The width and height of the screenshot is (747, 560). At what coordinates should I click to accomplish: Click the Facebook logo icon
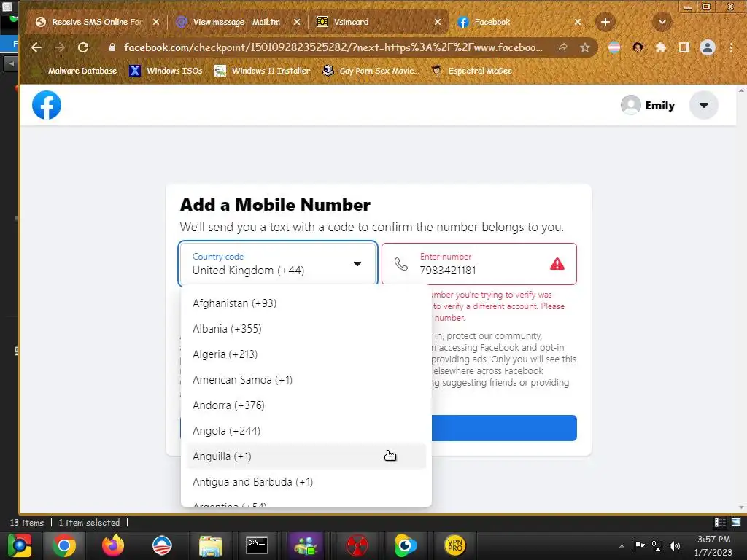(47, 105)
